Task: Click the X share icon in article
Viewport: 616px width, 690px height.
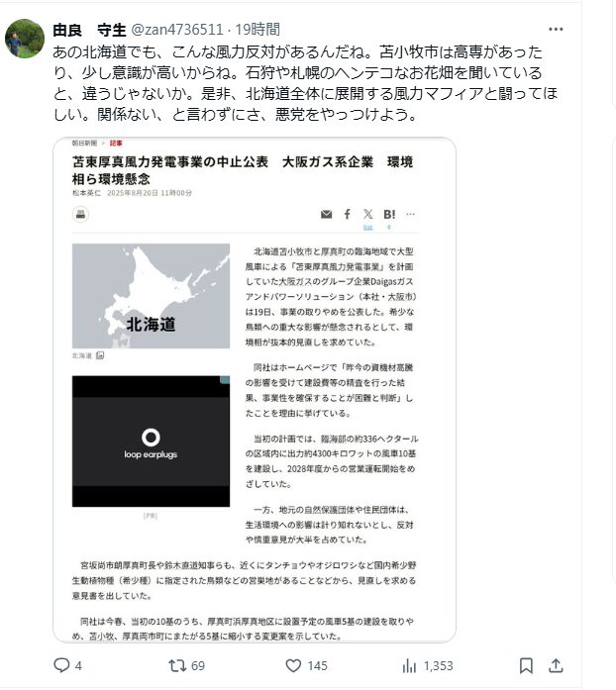Action: pyautogui.click(x=368, y=214)
